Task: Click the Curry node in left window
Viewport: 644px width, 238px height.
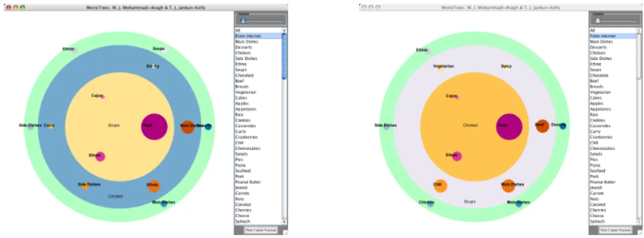Action: (x=51, y=126)
